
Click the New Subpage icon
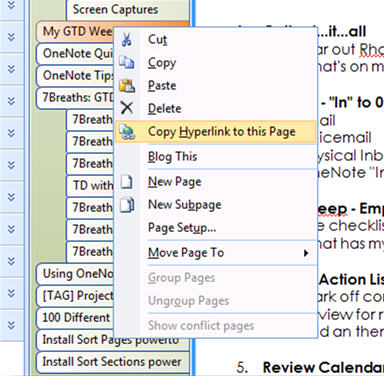coord(127,205)
